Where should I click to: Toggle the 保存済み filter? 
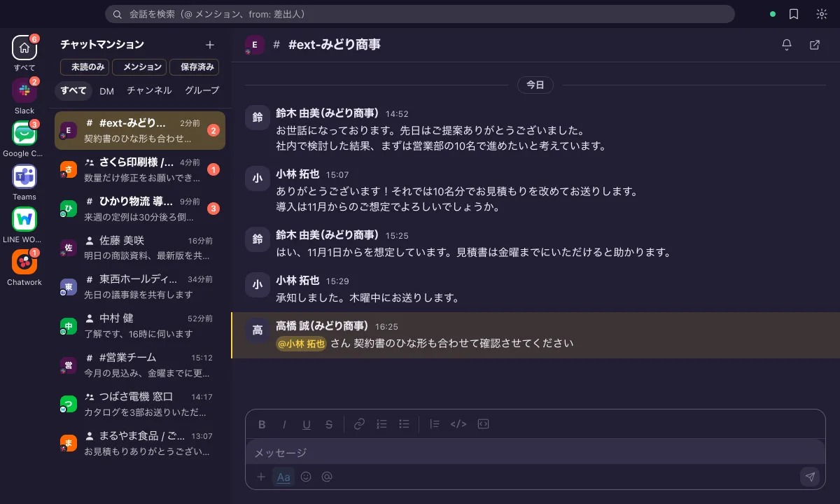click(195, 67)
